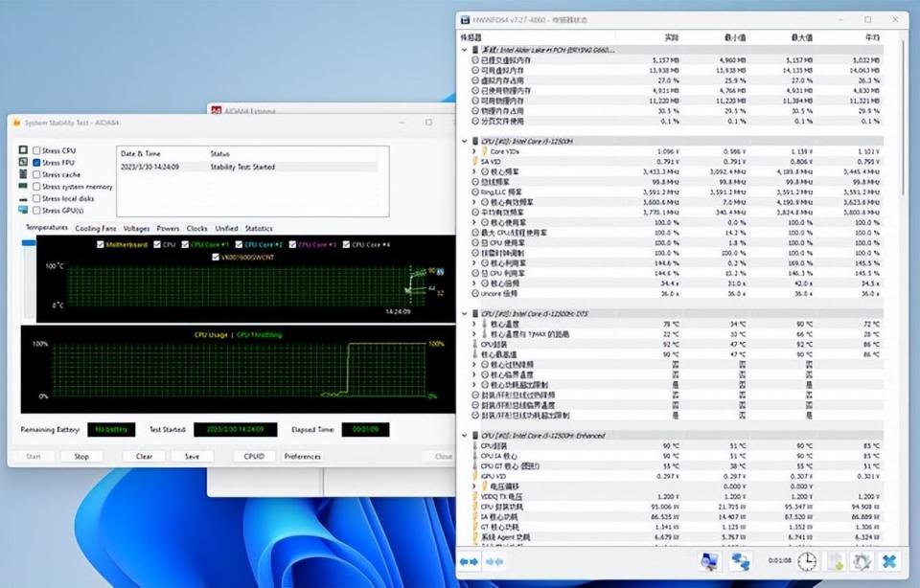Click the chip icon of the Alder Lake PCH section

[x=475, y=51]
